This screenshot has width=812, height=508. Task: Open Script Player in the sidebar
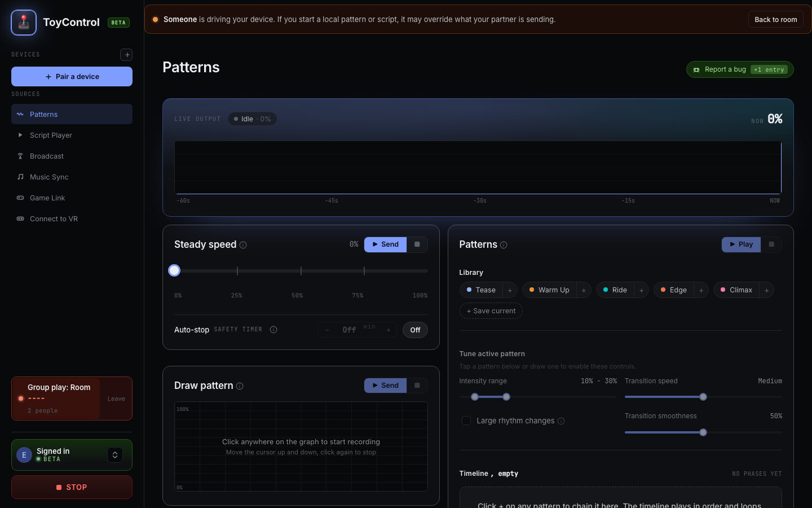click(x=72, y=135)
